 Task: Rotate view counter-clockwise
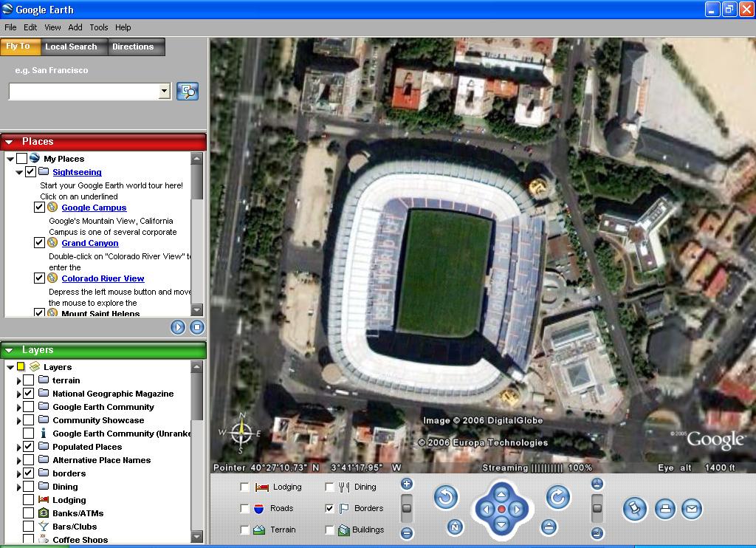pos(445,497)
